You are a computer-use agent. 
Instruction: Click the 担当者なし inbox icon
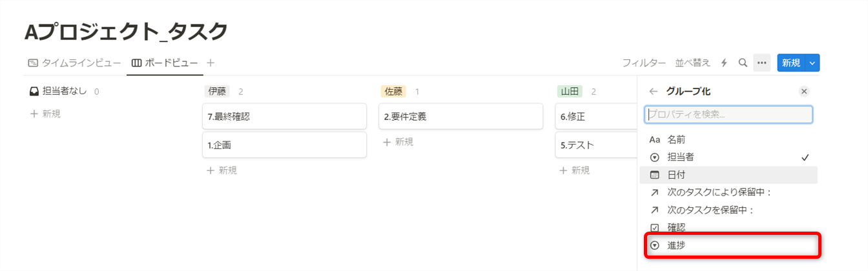coord(34,92)
